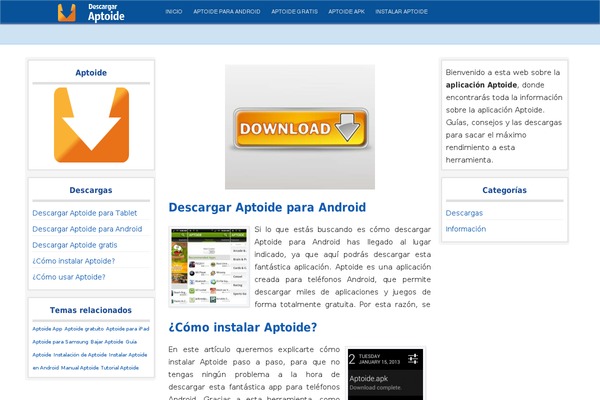Open 'Descargar Aptoide para Android' sidebar link
Image resolution: width=600 pixels, height=400 pixels.
pyautogui.click(x=87, y=229)
